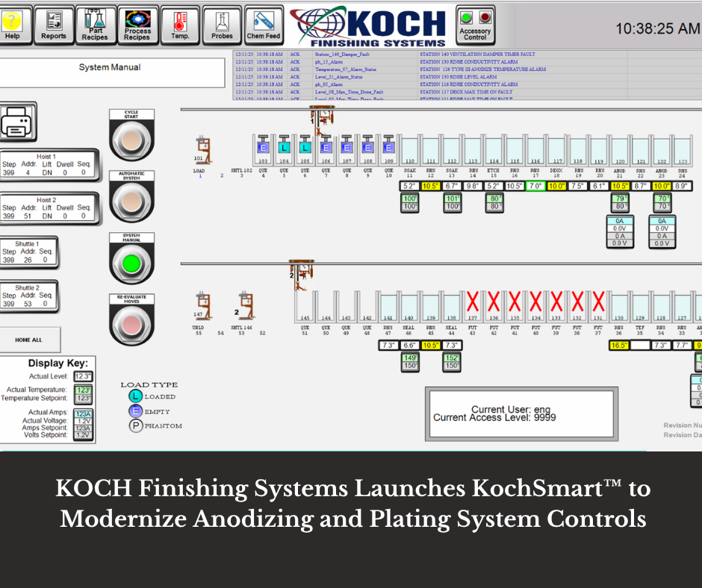Select the shuttle 146 carrier icon
The image size is (702, 588).
(246, 305)
